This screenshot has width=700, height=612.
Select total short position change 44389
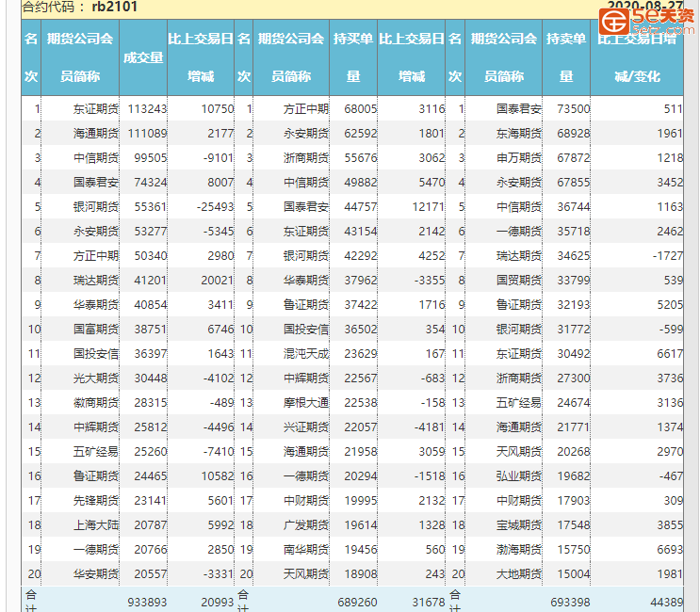[667, 603]
